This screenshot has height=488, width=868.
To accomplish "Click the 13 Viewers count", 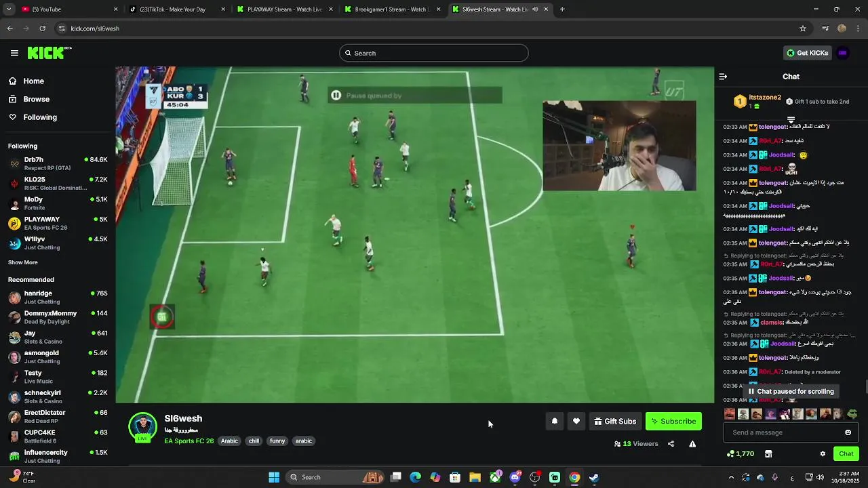I will (636, 444).
